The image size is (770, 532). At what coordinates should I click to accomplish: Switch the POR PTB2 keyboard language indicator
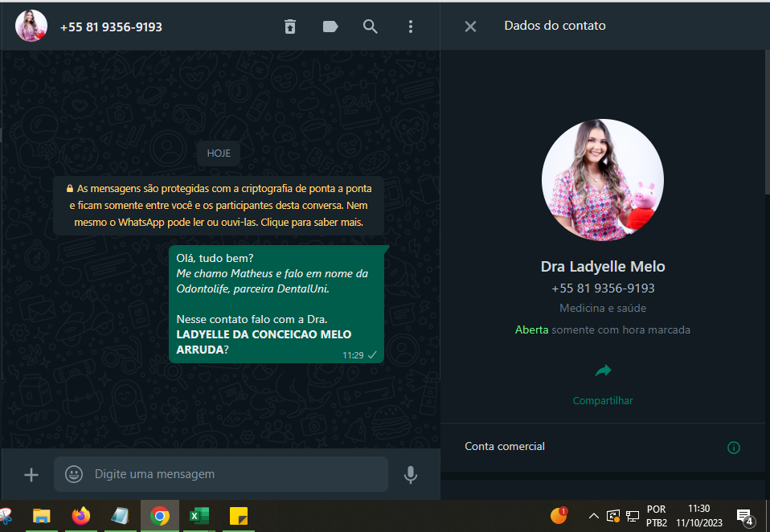tap(656, 516)
